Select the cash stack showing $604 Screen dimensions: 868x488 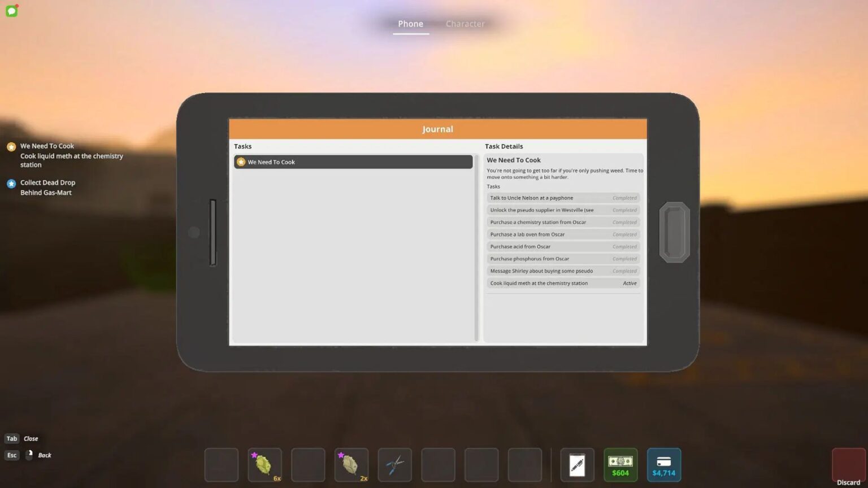pyautogui.click(x=620, y=464)
